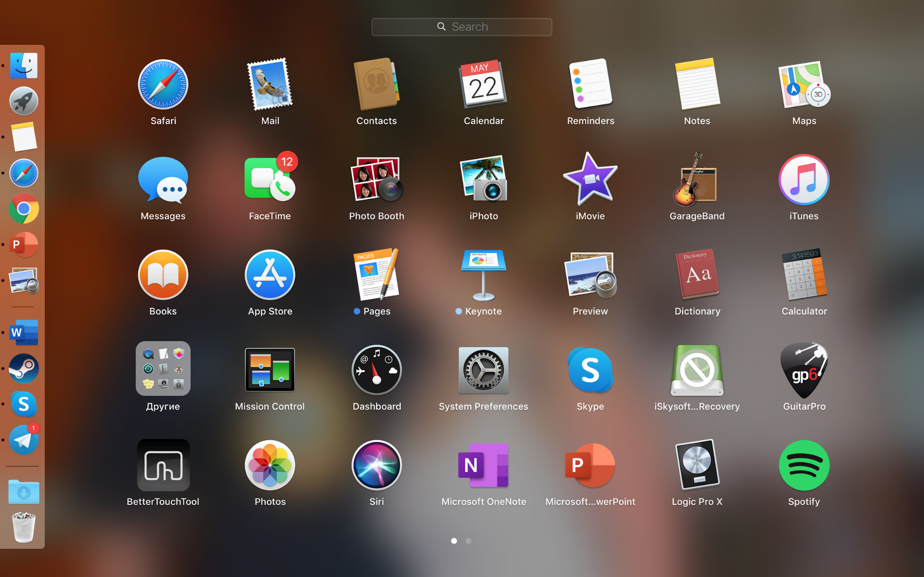The width and height of the screenshot is (924, 577).
Task: Open Steam in the Dock
Action: [24, 368]
